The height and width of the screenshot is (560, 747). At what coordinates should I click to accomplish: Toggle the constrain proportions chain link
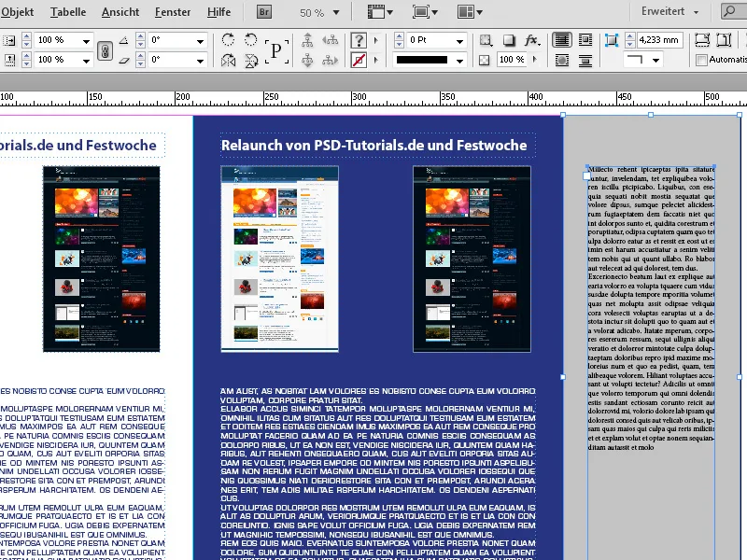click(105, 50)
